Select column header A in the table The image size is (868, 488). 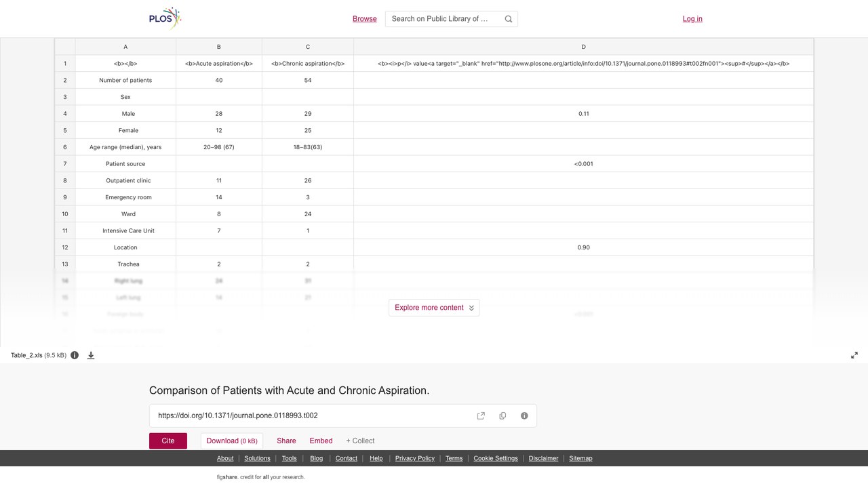click(x=125, y=47)
